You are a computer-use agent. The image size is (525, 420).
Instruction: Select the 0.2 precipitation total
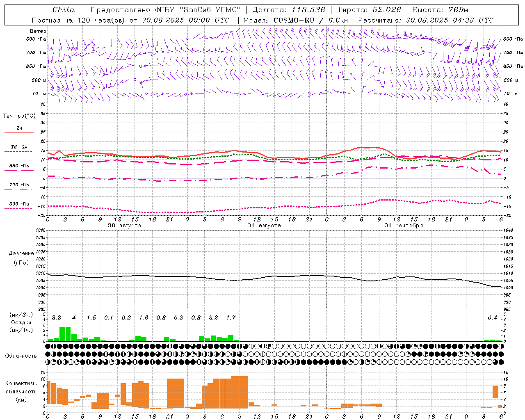click(126, 318)
